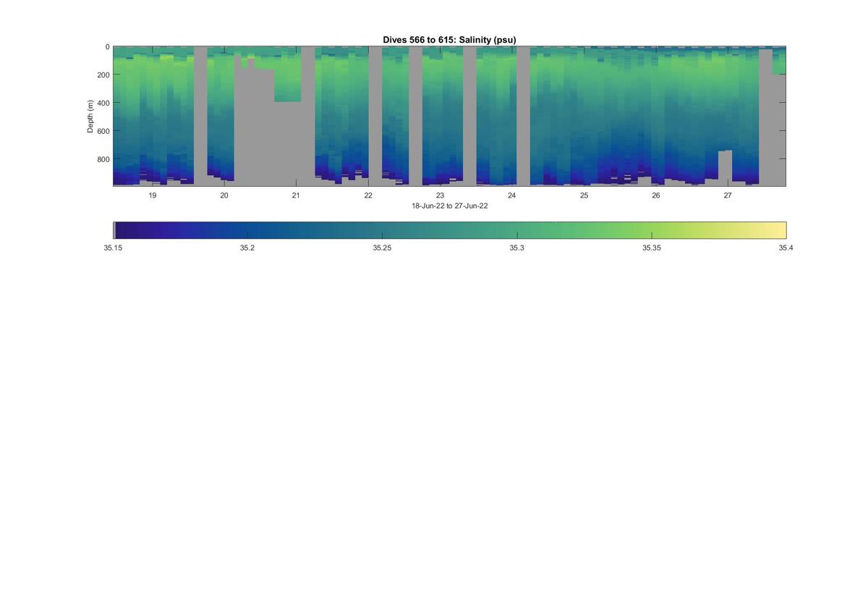Click the x-axis tick label '22'
This screenshot has height=616, width=868.
tap(368, 195)
